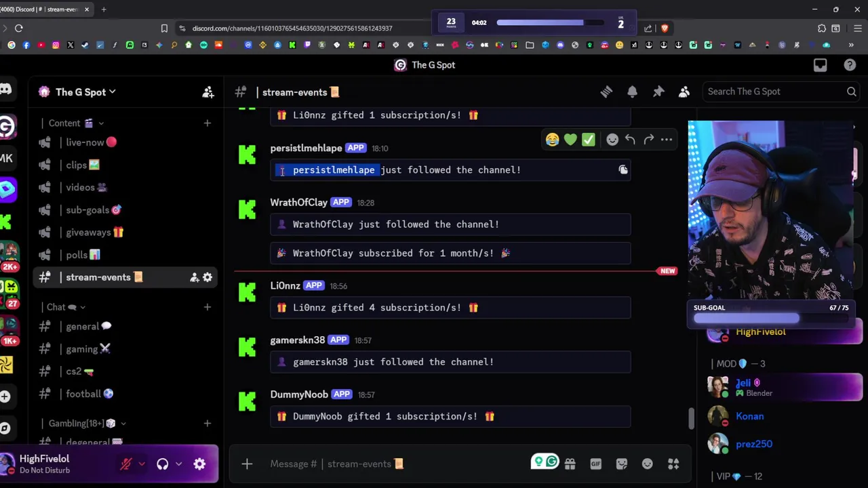This screenshot has height=488, width=868.
Task: Invite people to stream-events channel
Action: pos(195,277)
